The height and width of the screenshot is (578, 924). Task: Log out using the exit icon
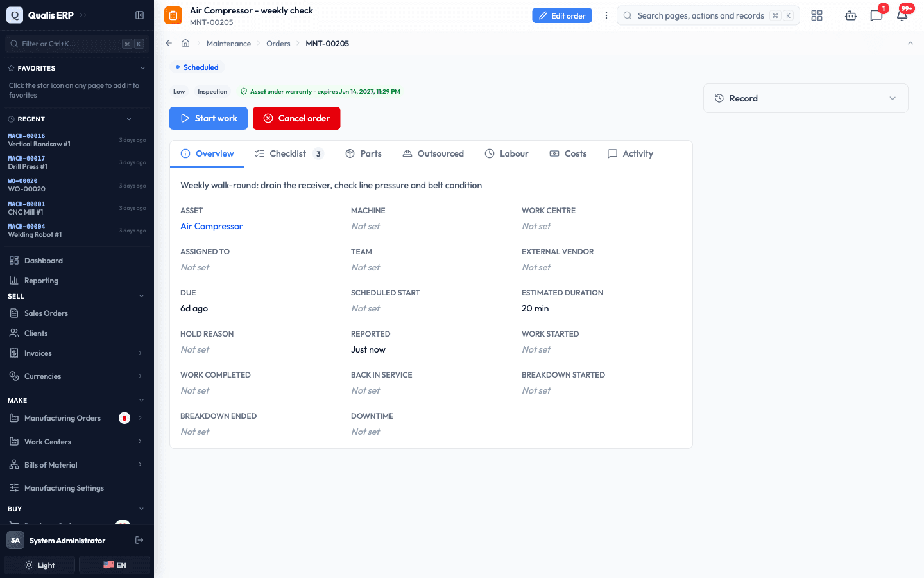pyautogui.click(x=139, y=540)
